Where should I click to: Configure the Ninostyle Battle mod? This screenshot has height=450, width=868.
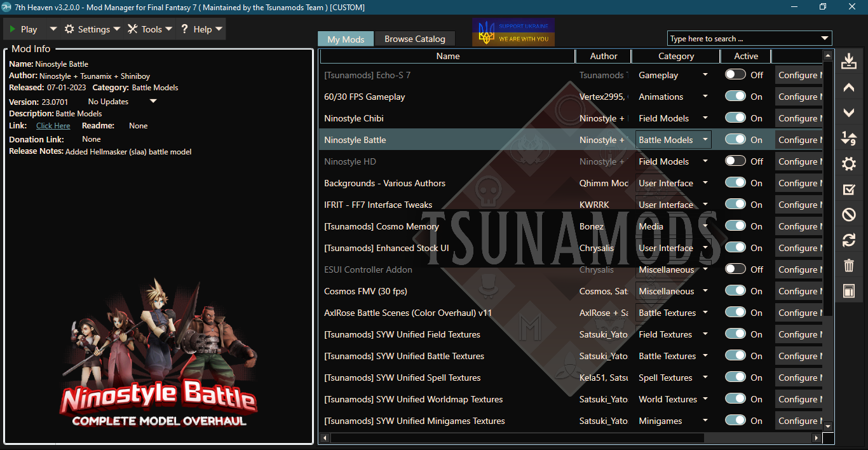[x=798, y=140]
